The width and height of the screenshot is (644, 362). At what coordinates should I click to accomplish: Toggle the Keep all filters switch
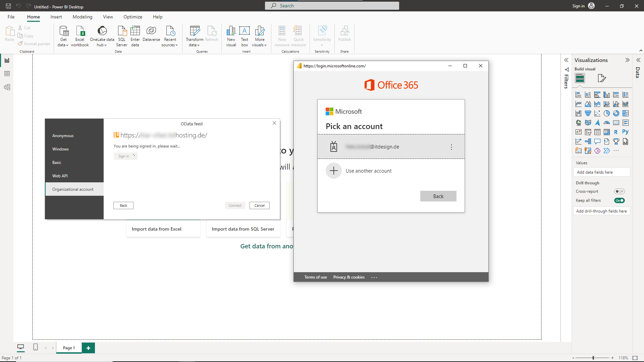620,201
